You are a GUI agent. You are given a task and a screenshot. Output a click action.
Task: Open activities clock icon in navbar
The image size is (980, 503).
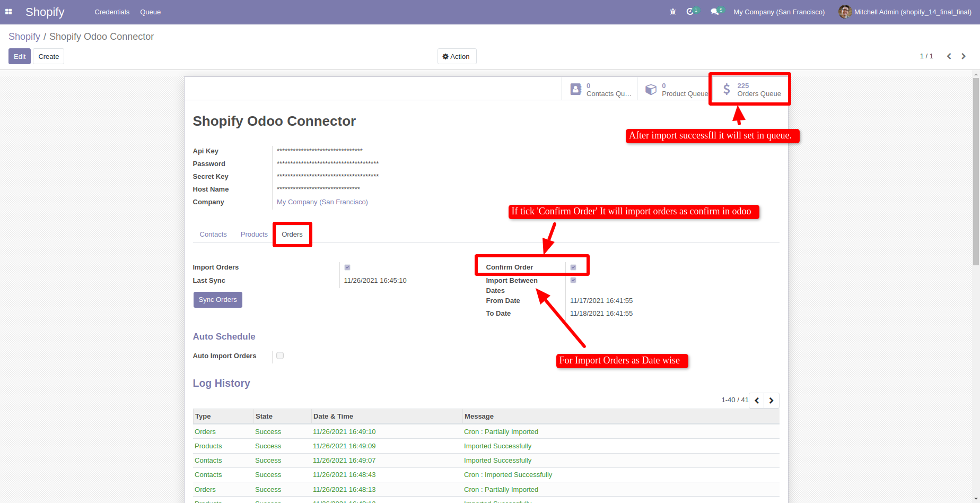click(x=690, y=12)
